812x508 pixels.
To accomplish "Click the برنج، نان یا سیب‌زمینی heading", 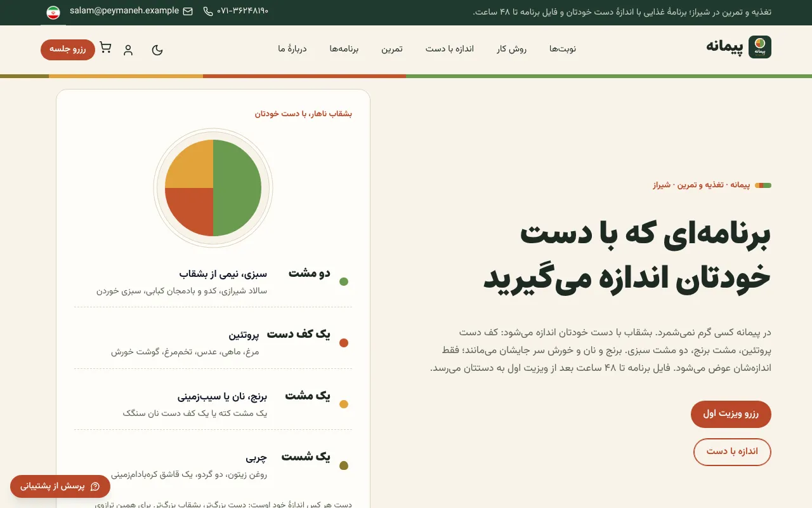I will pos(223,397).
